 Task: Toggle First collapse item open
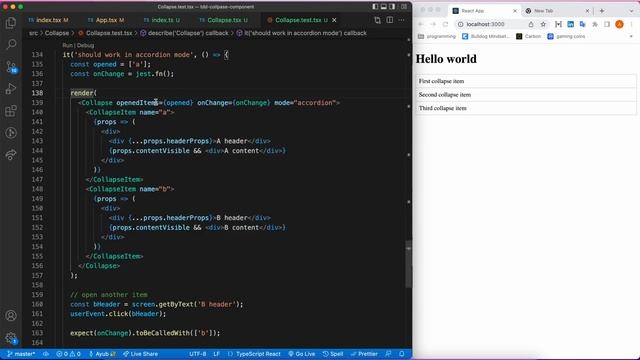click(526, 81)
